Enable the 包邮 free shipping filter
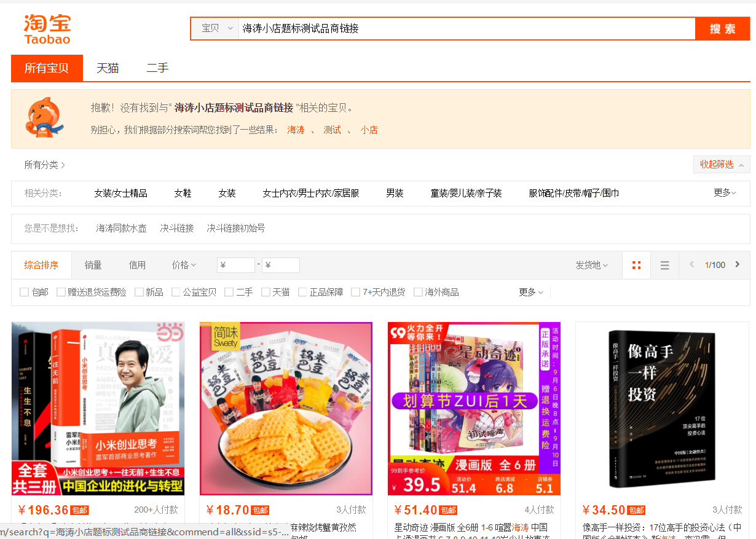756x539 pixels. pos(23,291)
